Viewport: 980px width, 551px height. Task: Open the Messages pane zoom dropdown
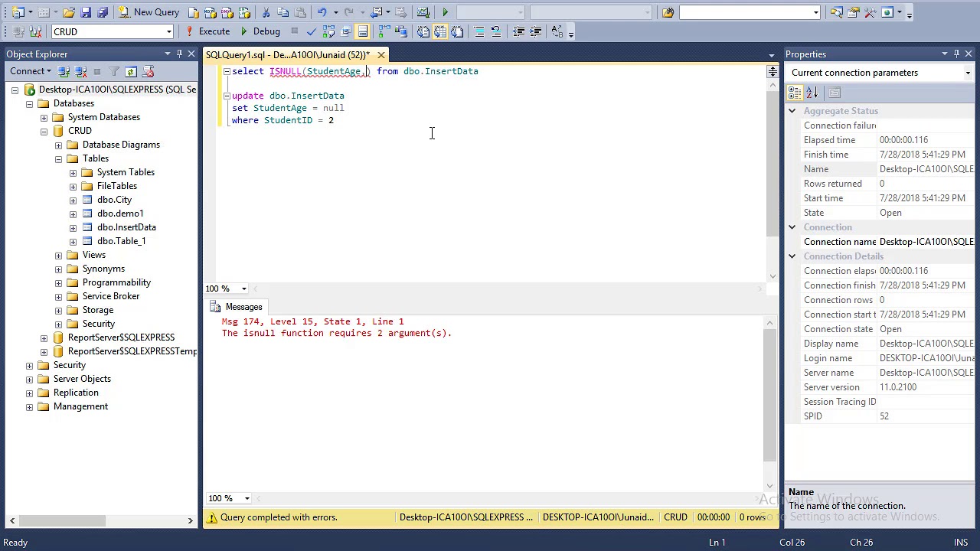pyautogui.click(x=247, y=498)
